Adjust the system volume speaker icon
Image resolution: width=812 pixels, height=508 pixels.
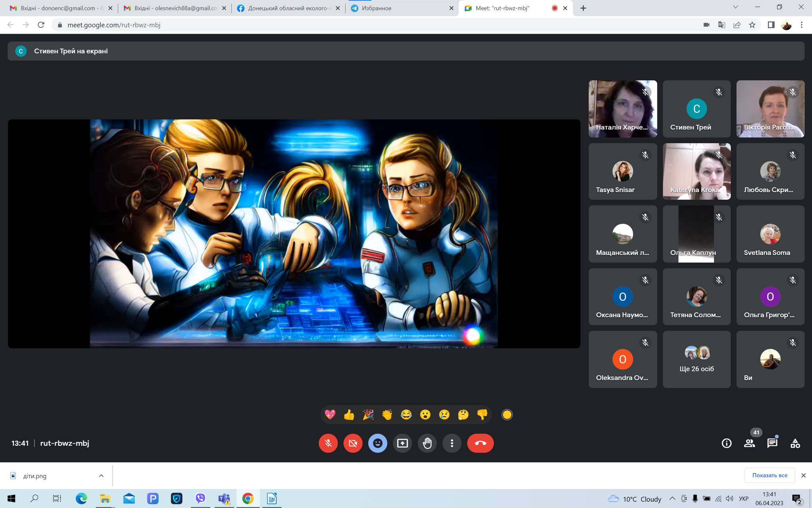pyautogui.click(x=730, y=498)
